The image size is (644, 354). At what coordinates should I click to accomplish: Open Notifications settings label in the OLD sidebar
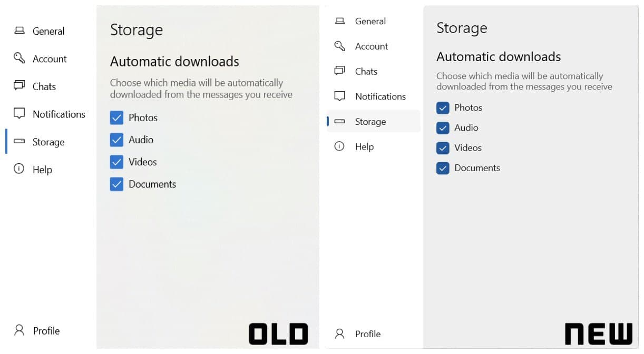click(58, 114)
